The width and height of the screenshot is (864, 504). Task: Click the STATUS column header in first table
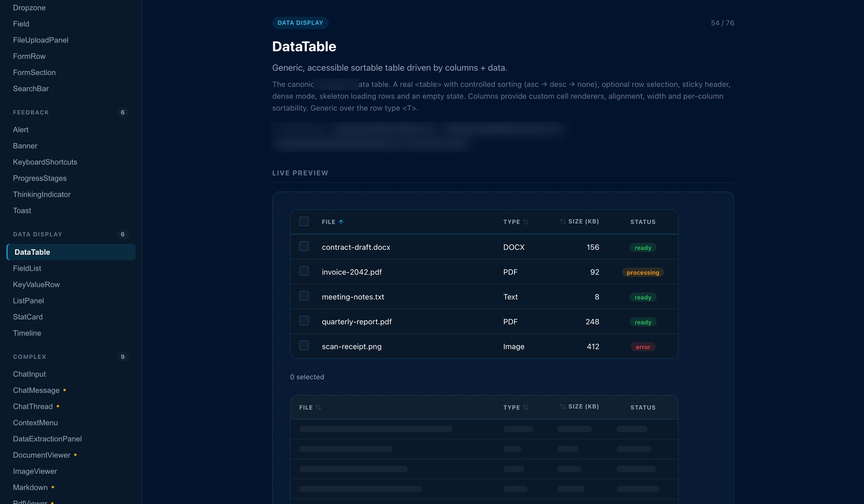(x=643, y=222)
